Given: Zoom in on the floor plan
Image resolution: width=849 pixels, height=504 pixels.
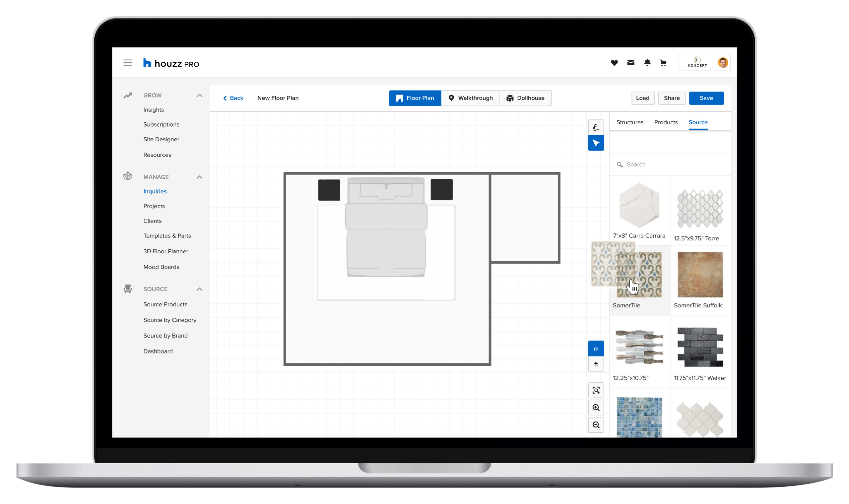Looking at the screenshot, I should (x=596, y=407).
